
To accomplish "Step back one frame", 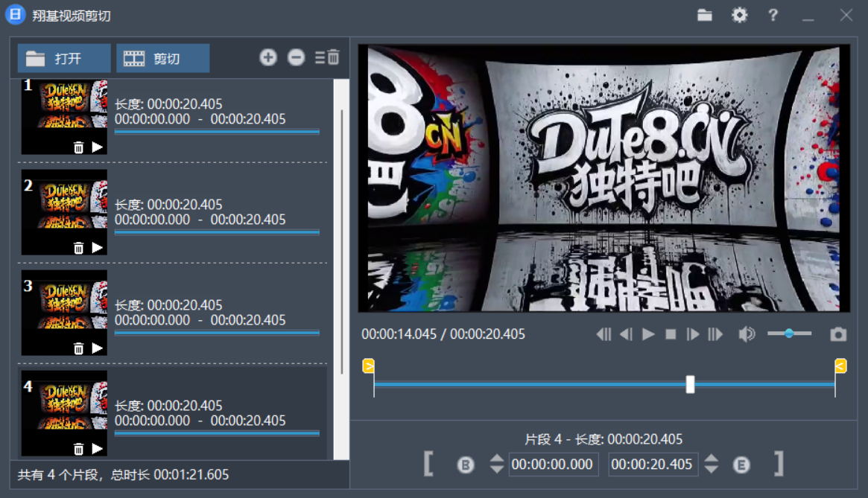I will click(x=626, y=334).
